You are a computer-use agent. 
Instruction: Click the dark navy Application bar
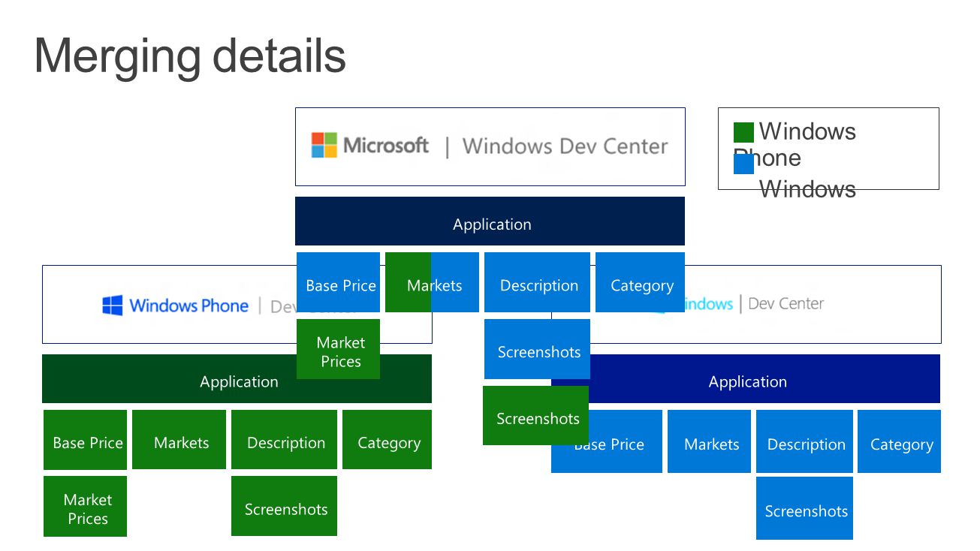(x=490, y=221)
